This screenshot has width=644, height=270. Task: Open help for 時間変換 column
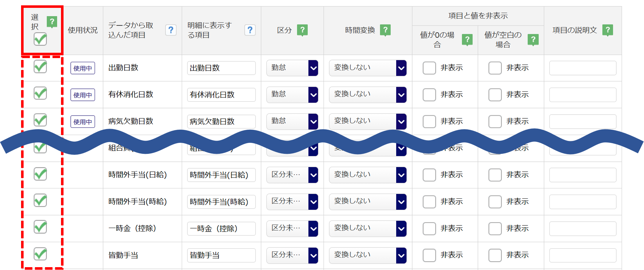click(x=385, y=30)
